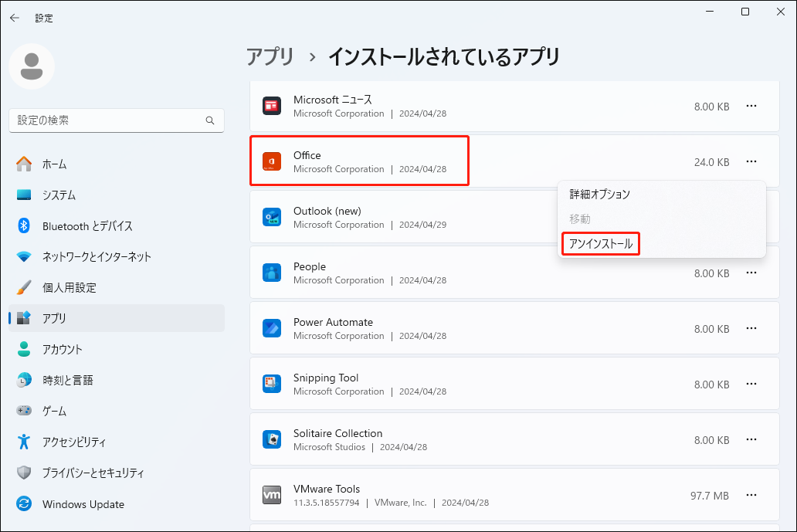Maximize the Settings window
797x532 pixels.
pos(745,12)
